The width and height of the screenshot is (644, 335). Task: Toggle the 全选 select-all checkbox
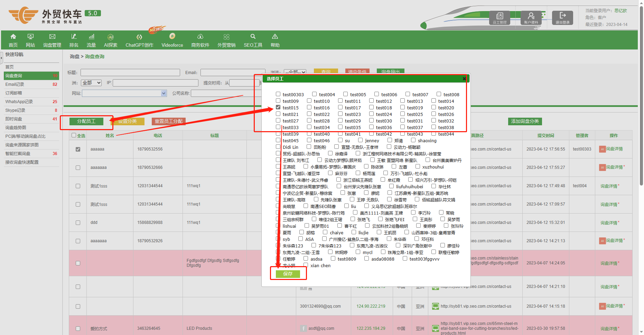[74, 135]
